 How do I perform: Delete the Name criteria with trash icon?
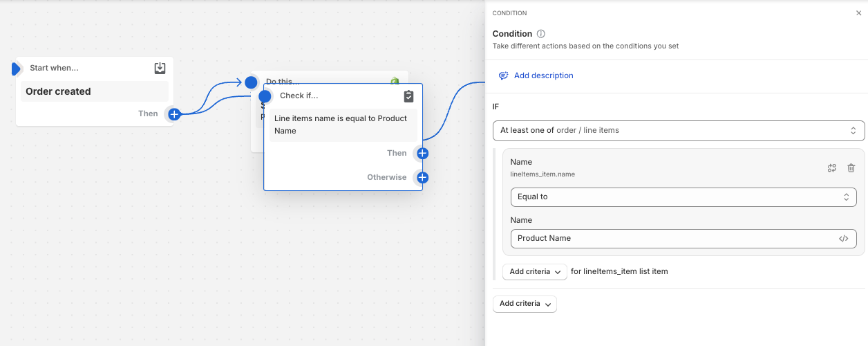coord(851,167)
